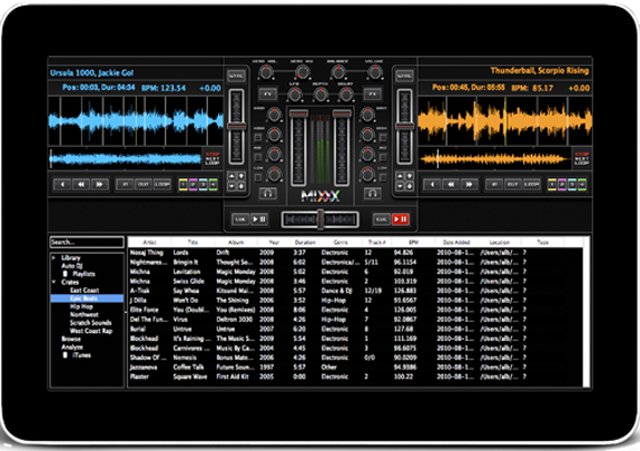
Task: Click the right deck red play/pause button
Action: [x=401, y=217]
